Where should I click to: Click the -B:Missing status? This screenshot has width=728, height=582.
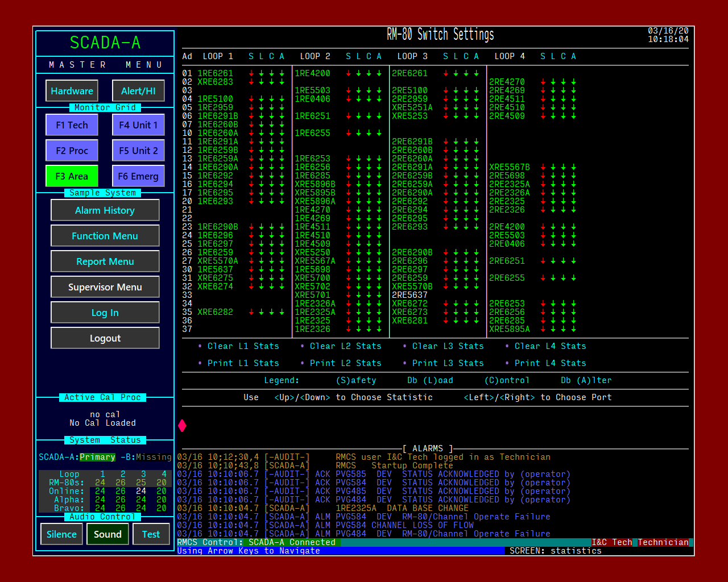coord(146,457)
